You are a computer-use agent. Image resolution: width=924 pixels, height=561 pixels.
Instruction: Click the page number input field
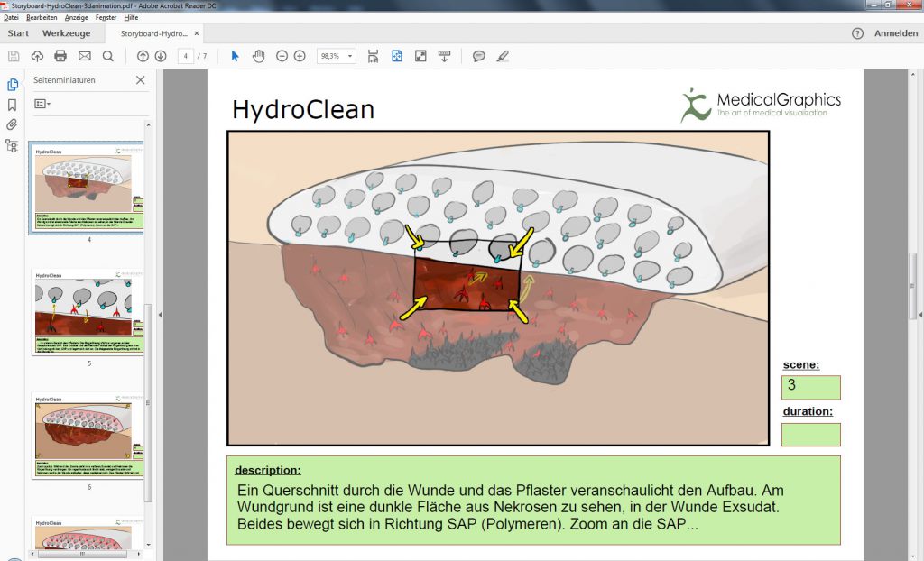click(184, 55)
